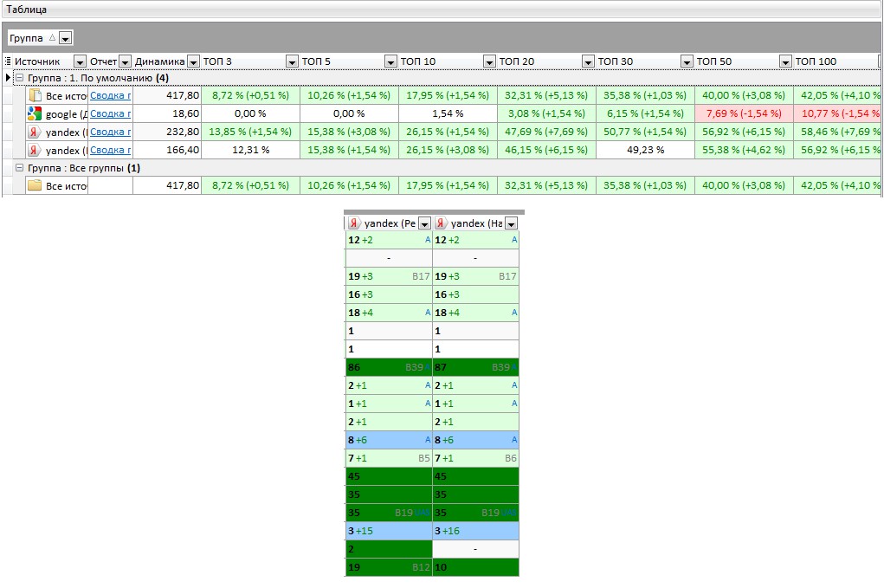Select the cell 56,92 % (+6,15 %) under ТОП 50

click(x=744, y=132)
